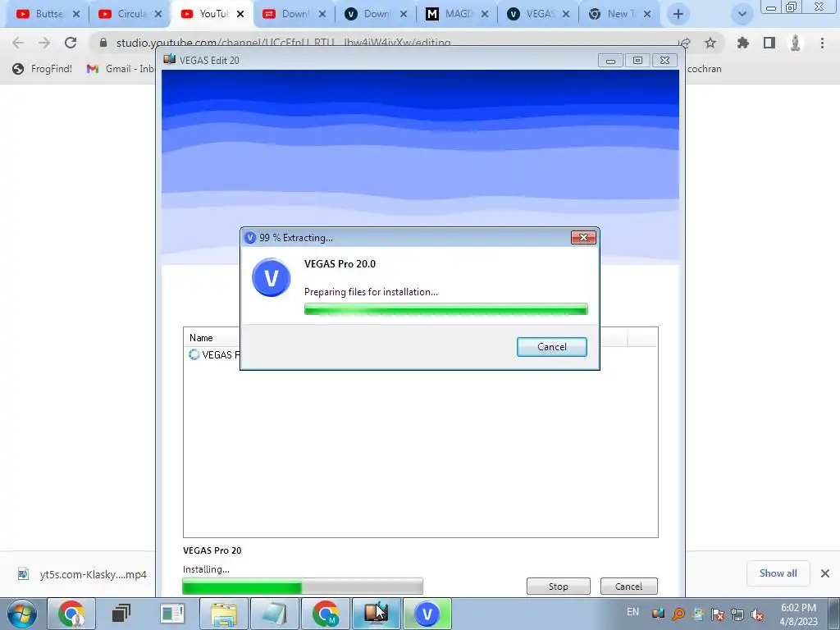Open the VEGAS installer taskbar icon
The image size is (840, 630).
click(377, 614)
